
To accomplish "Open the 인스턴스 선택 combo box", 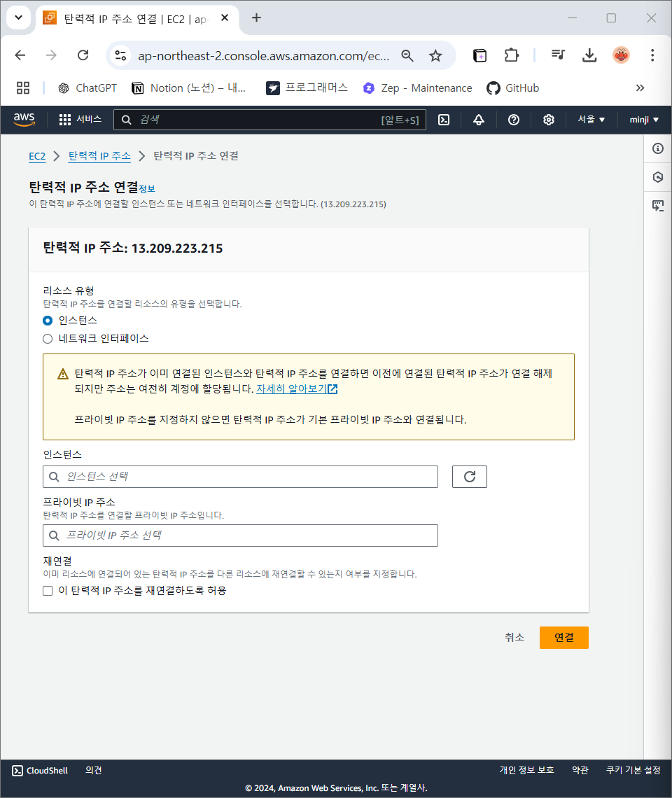I will 240,477.
